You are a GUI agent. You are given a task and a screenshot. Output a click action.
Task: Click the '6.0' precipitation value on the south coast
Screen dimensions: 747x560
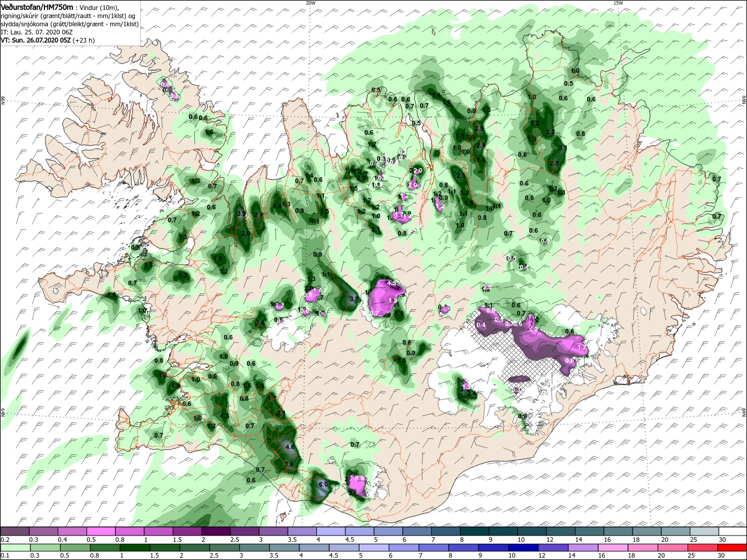(323, 484)
